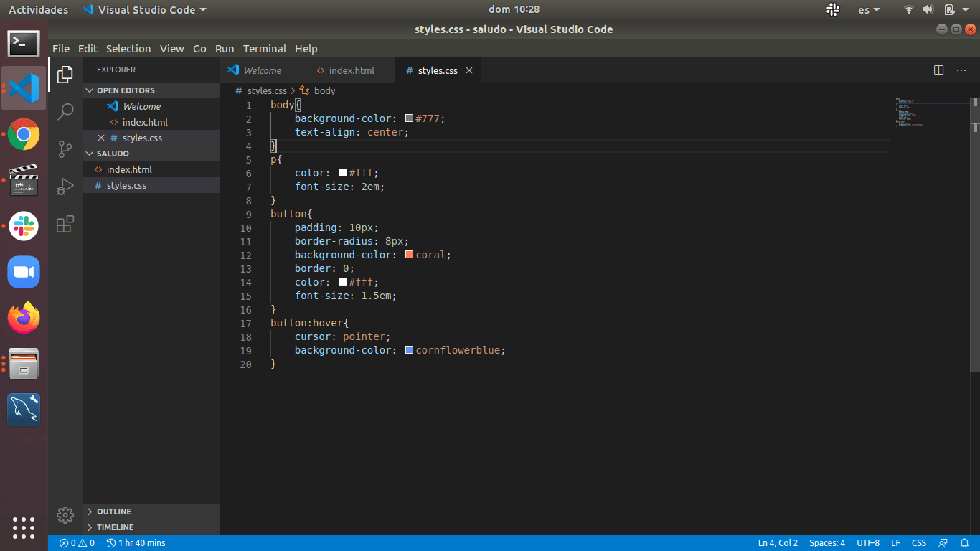980x551 pixels.
Task: Open the video editor clapperboard dock icon
Action: pyautogui.click(x=24, y=180)
